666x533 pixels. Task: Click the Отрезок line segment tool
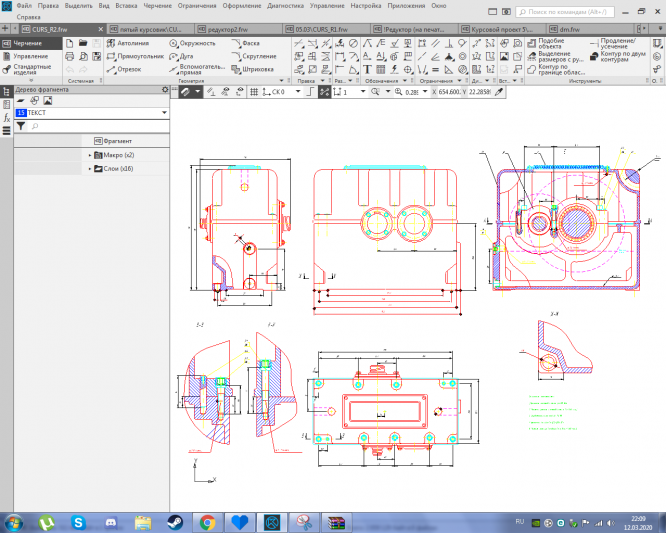(125, 70)
